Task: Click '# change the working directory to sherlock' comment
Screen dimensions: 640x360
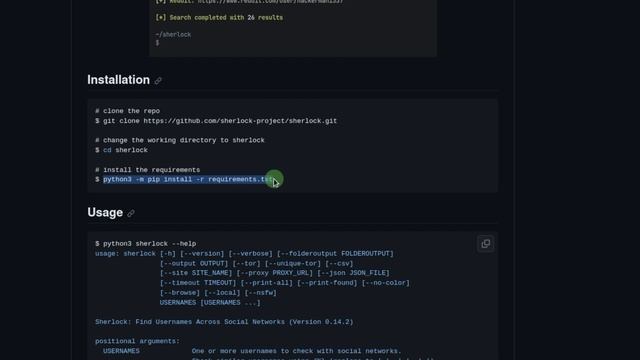Action: (180, 140)
